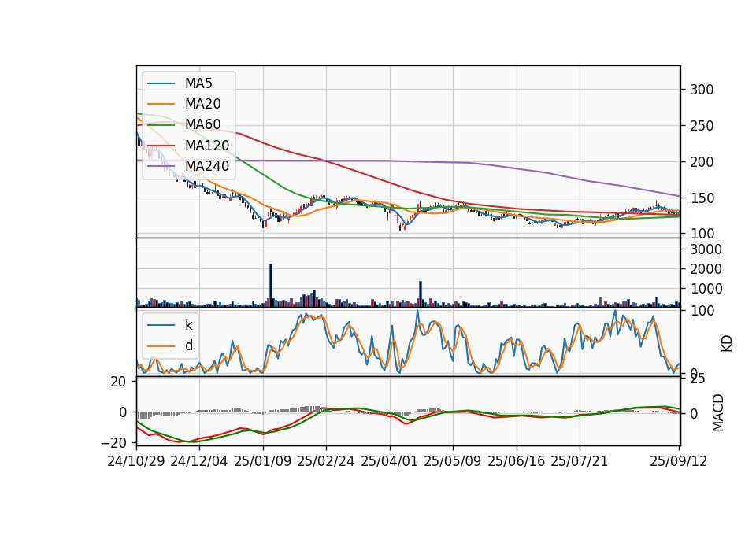Click the MACD axis title
756x543 pixels.
[718, 412]
